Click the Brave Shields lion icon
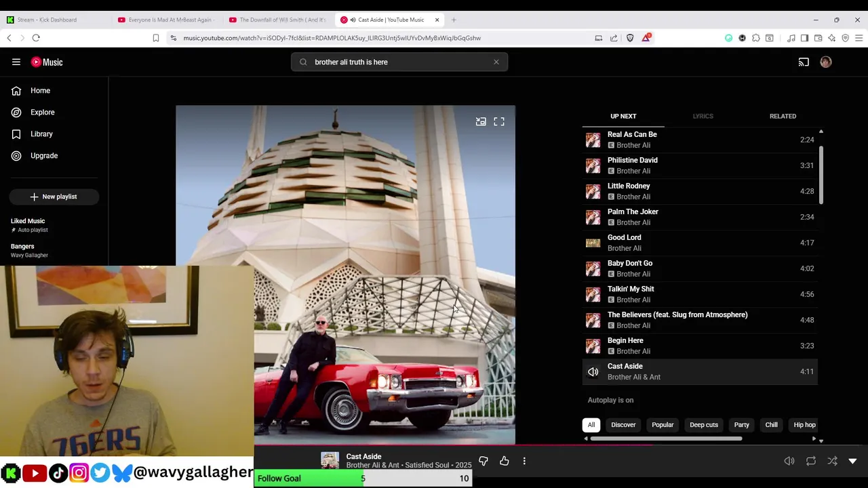Screen dimensions: 868x488 [x=630, y=38]
